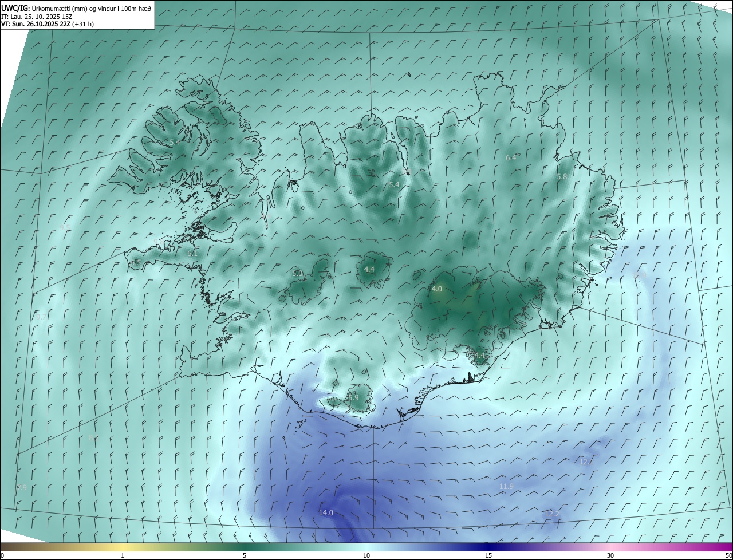Select the 5.9 value on Mýrdalsjökull glacier
The height and width of the screenshot is (560, 733).
point(353,397)
